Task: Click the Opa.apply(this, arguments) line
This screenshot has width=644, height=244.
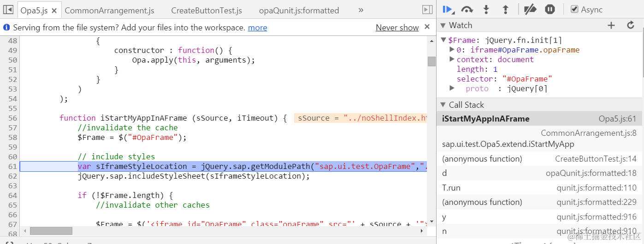Action: pyautogui.click(x=194, y=60)
